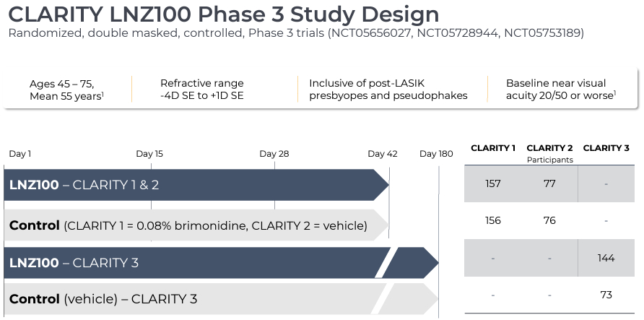
Task: Select the 157 participants cell
Action: coord(493,184)
